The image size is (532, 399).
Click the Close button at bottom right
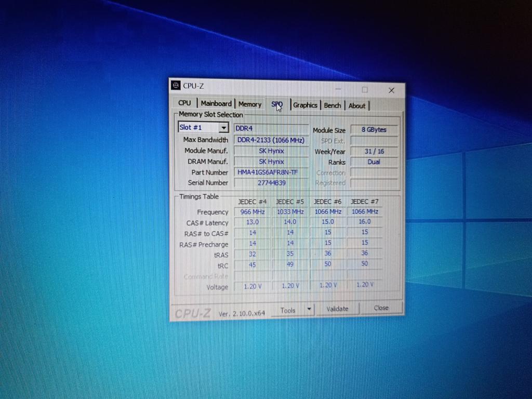381,308
